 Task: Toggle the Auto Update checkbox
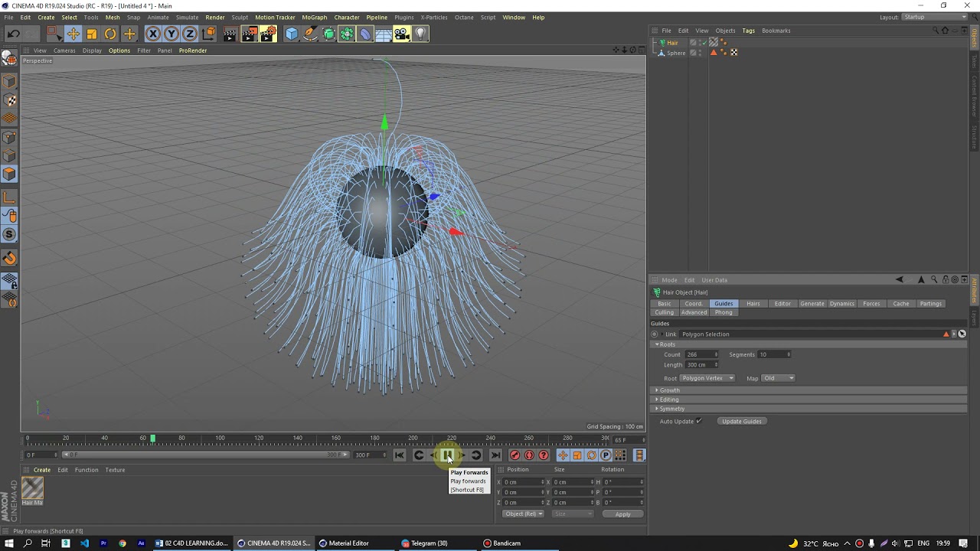(x=699, y=421)
